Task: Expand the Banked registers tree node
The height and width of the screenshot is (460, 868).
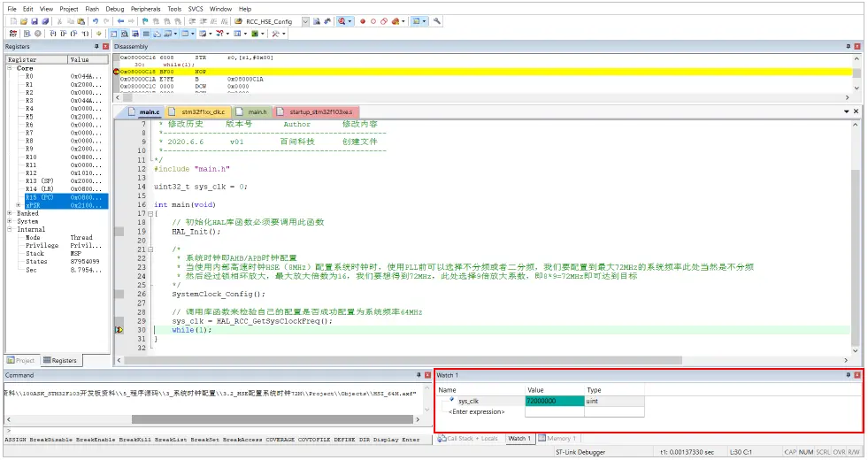Action: tap(10, 213)
